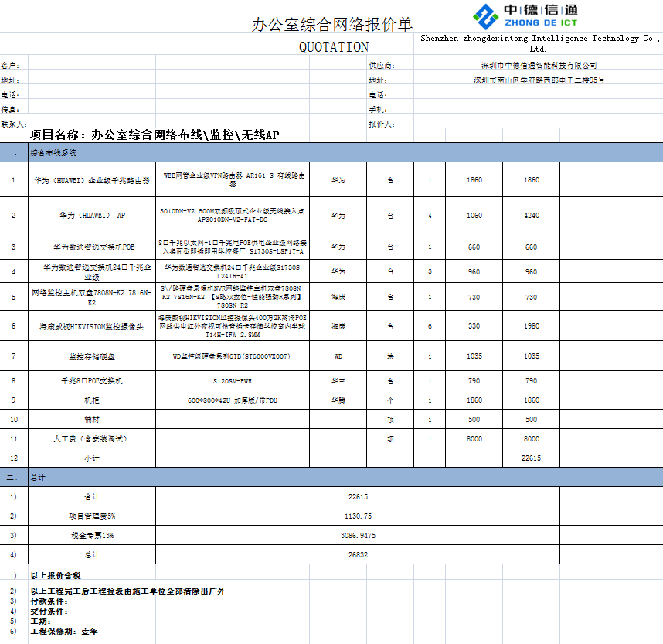Click the 600*800*42U cabinet specification cell

[233, 400]
